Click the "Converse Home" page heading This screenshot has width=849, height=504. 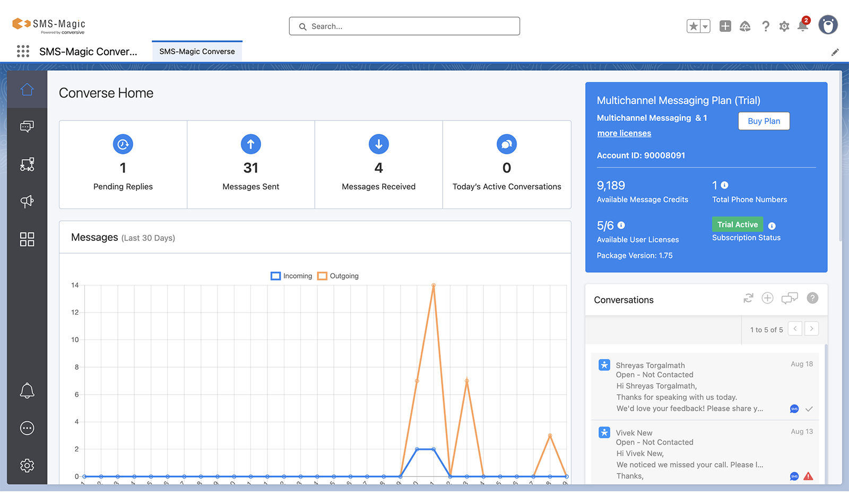click(x=106, y=93)
